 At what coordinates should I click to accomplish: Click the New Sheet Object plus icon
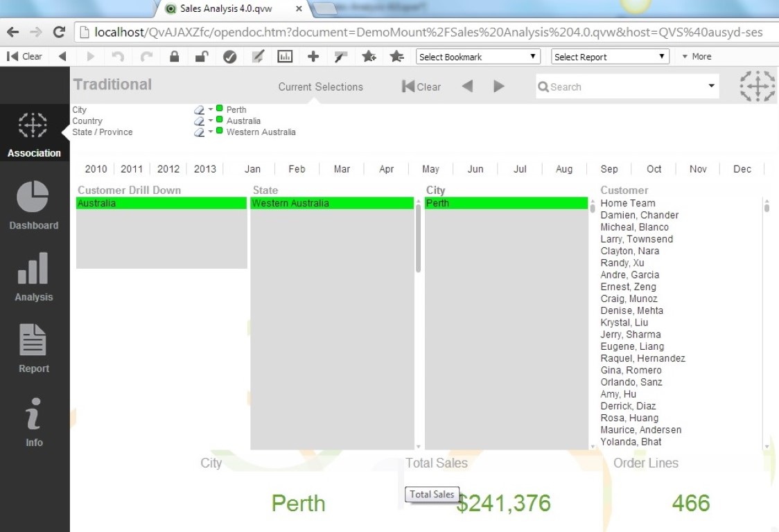click(x=313, y=57)
